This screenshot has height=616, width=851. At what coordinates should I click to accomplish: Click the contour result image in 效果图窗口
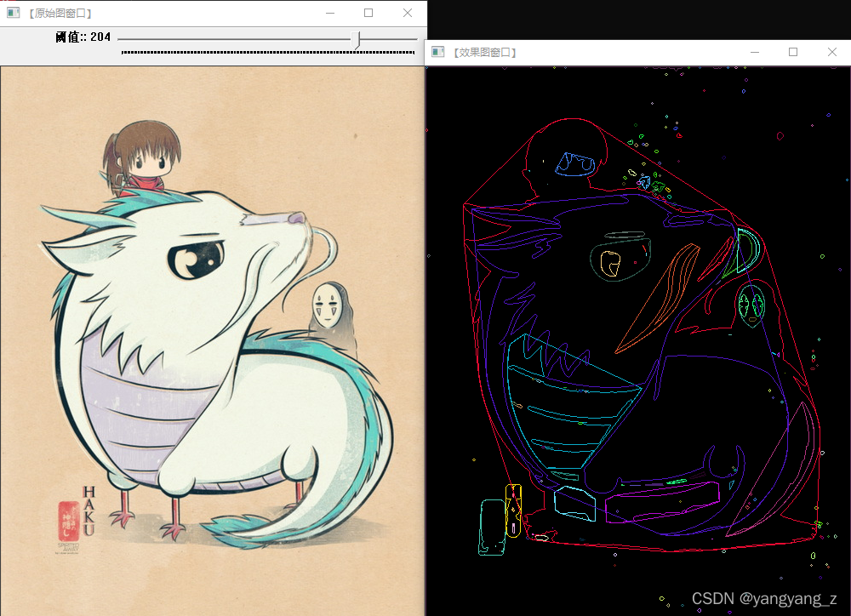click(x=638, y=341)
